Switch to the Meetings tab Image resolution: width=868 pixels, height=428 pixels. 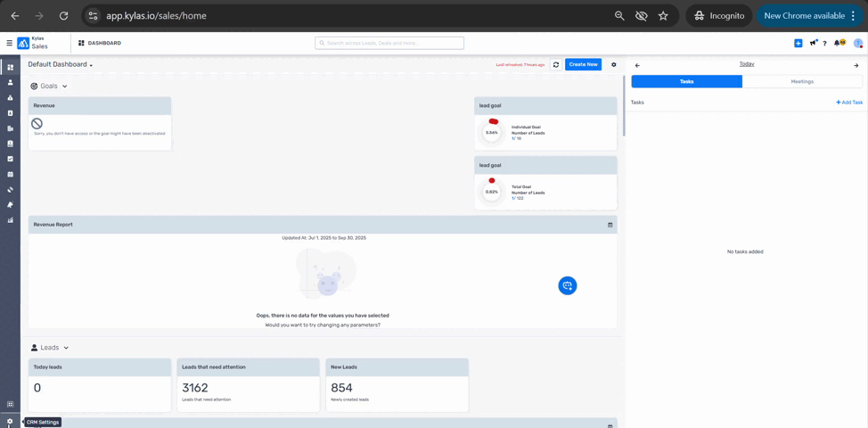(x=802, y=81)
